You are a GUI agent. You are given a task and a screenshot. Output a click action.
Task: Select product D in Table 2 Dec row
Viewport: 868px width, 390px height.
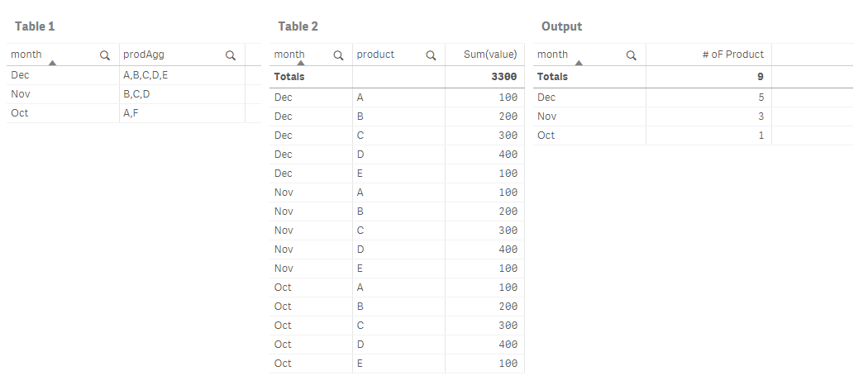pyautogui.click(x=360, y=155)
